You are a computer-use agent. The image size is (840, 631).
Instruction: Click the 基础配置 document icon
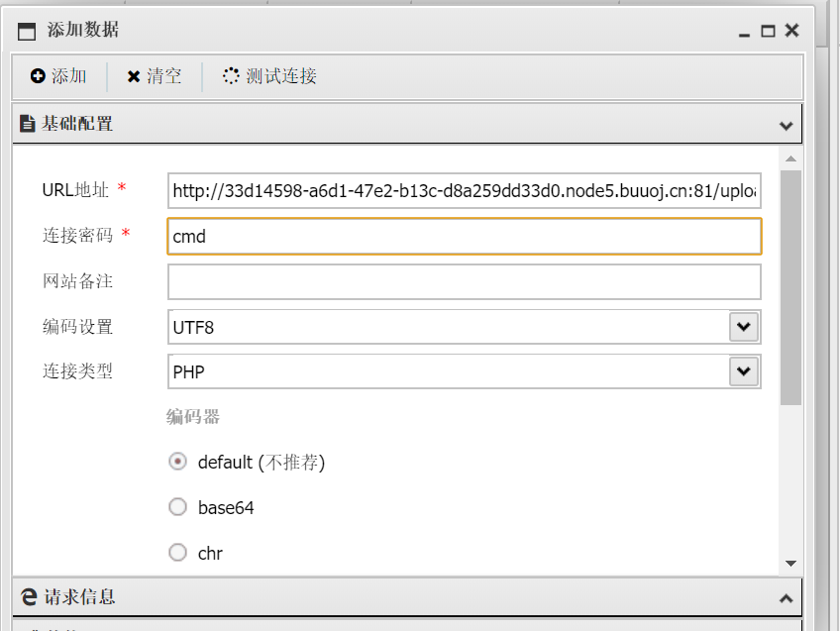27,124
